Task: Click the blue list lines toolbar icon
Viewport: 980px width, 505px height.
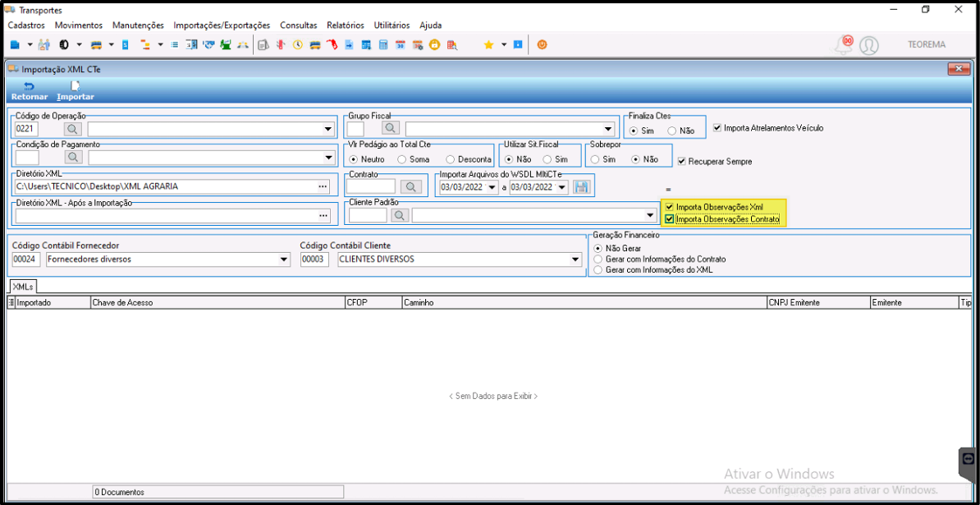Action: [x=175, y=45]
